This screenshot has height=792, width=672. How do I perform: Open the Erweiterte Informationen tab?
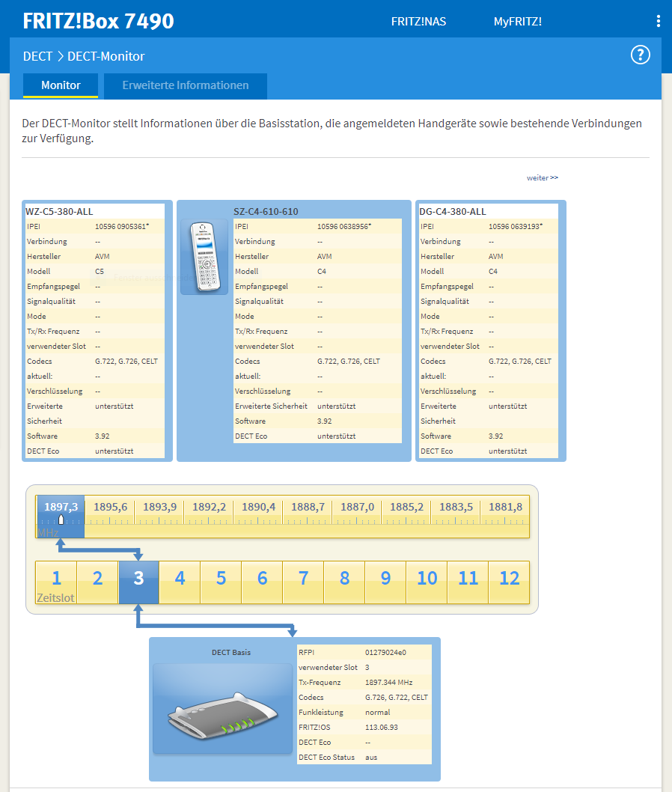[x=185, y=85]
